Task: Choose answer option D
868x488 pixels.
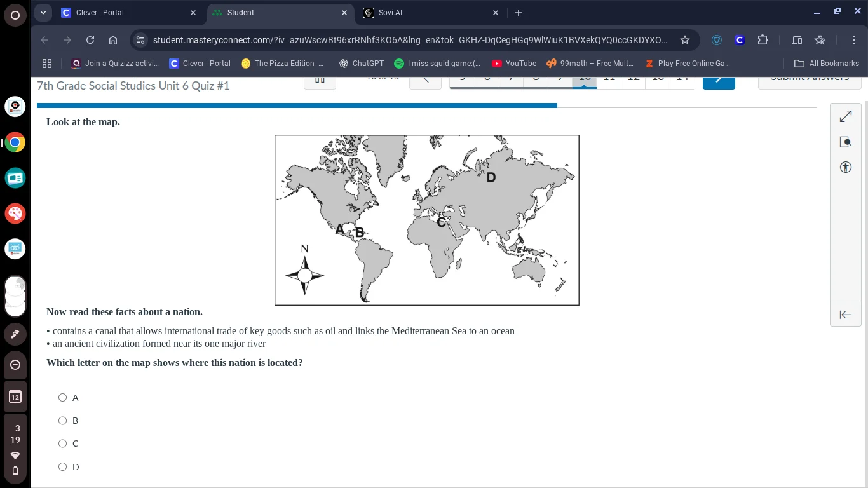Action: pyautogui.click(x=62, y=466)
